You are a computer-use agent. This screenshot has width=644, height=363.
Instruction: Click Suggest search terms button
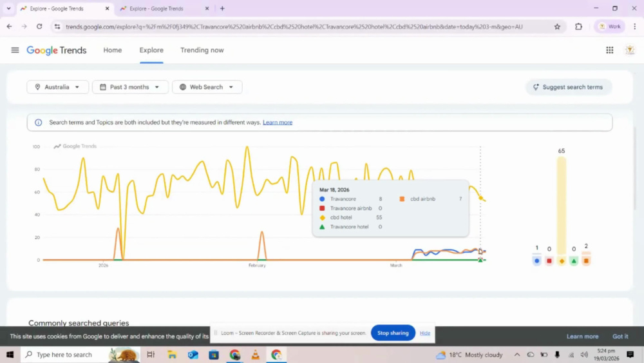569,87
